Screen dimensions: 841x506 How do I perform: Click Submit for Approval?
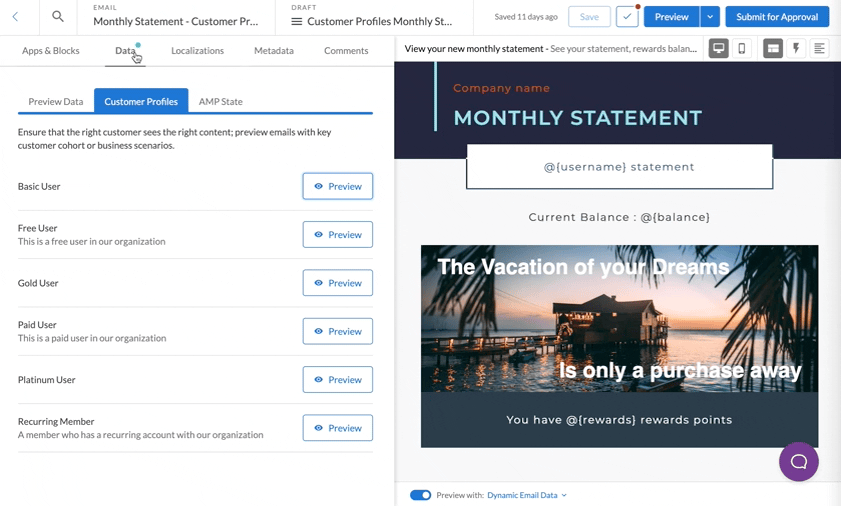coord(777,17)
